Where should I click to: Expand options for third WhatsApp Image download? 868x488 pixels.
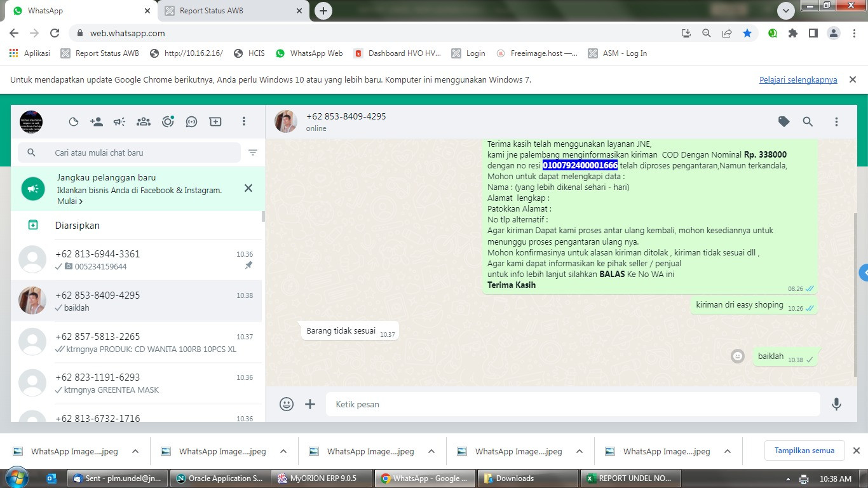coord(431,451)
